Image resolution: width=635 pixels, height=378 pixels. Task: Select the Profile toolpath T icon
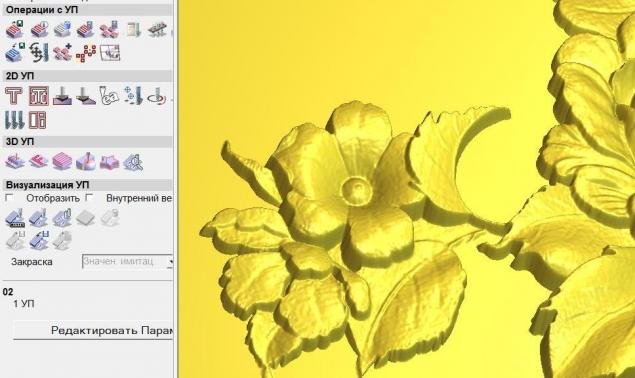[x=14, y=96]
